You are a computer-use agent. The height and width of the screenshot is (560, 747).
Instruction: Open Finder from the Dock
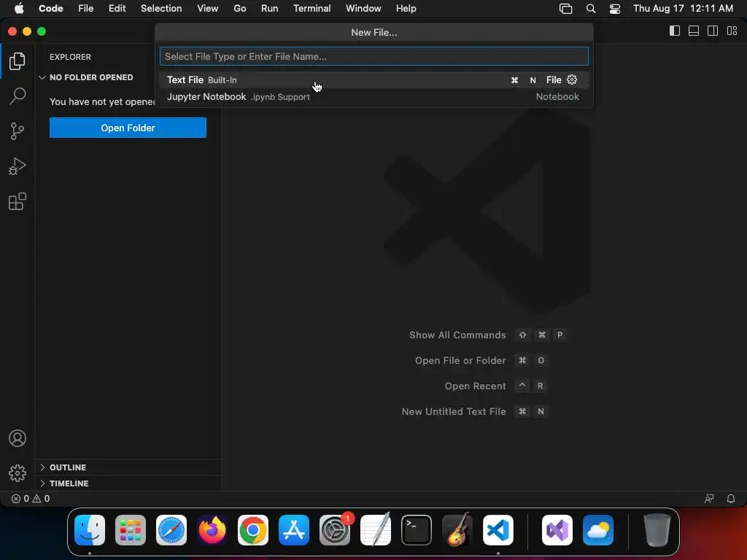coord(90,530)
